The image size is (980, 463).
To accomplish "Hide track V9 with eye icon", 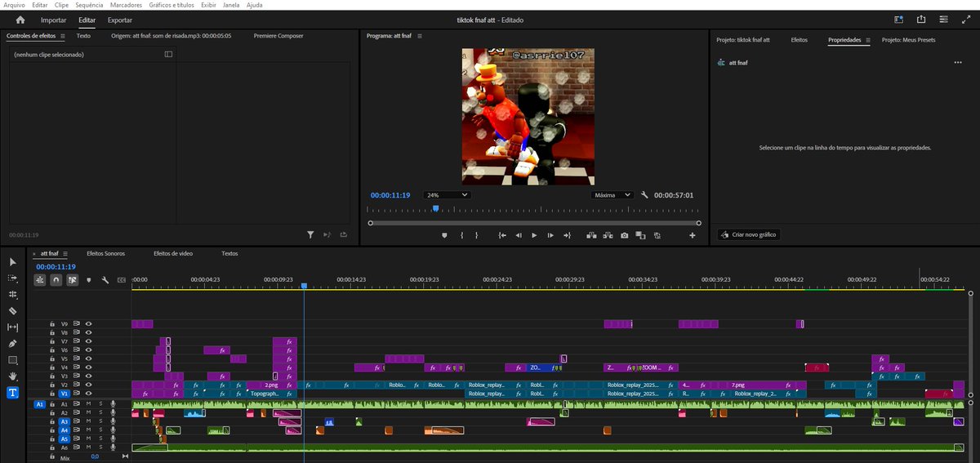I will point(89,324).
